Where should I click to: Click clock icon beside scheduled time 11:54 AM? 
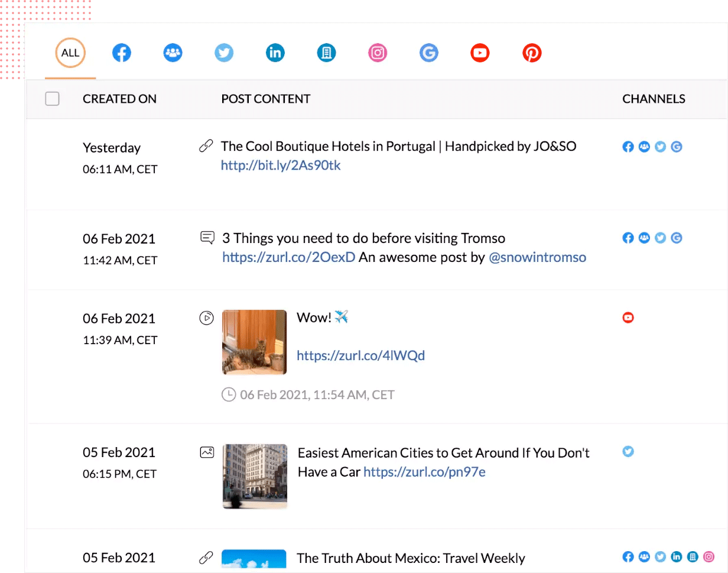click(x=228, y=394)
